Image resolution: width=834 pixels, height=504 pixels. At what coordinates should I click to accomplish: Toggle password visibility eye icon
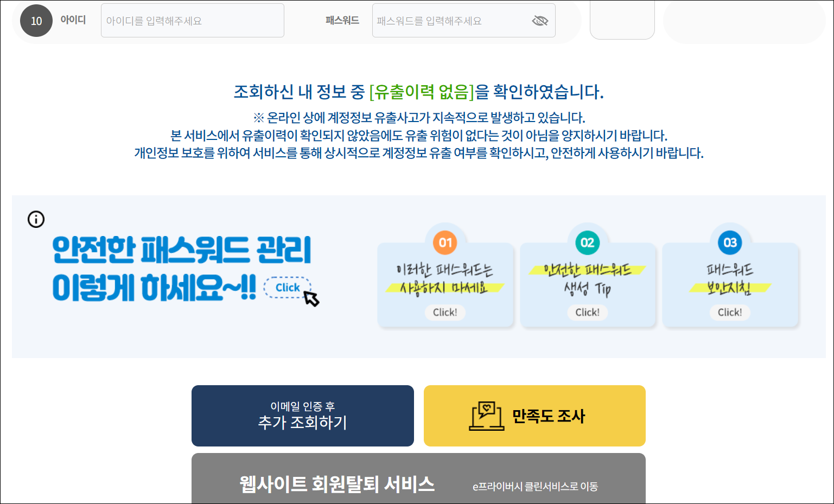pyautogui.click(x=540, y=21)
